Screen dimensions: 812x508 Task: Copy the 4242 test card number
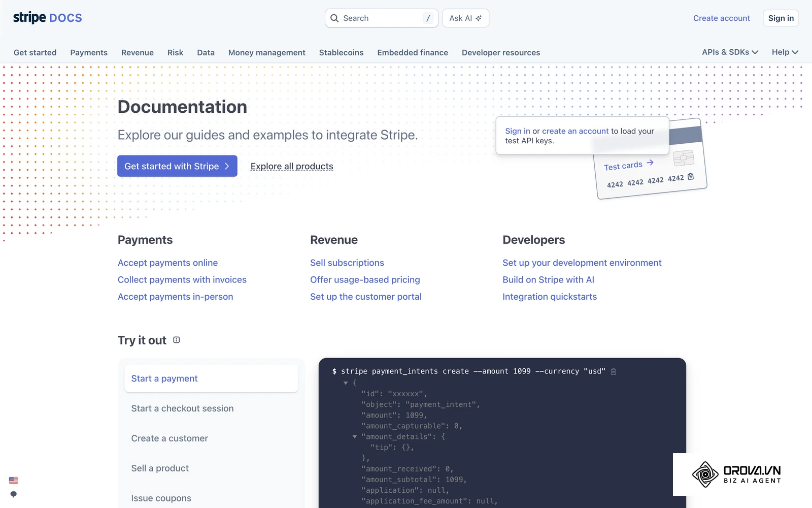tap(691, 177)
